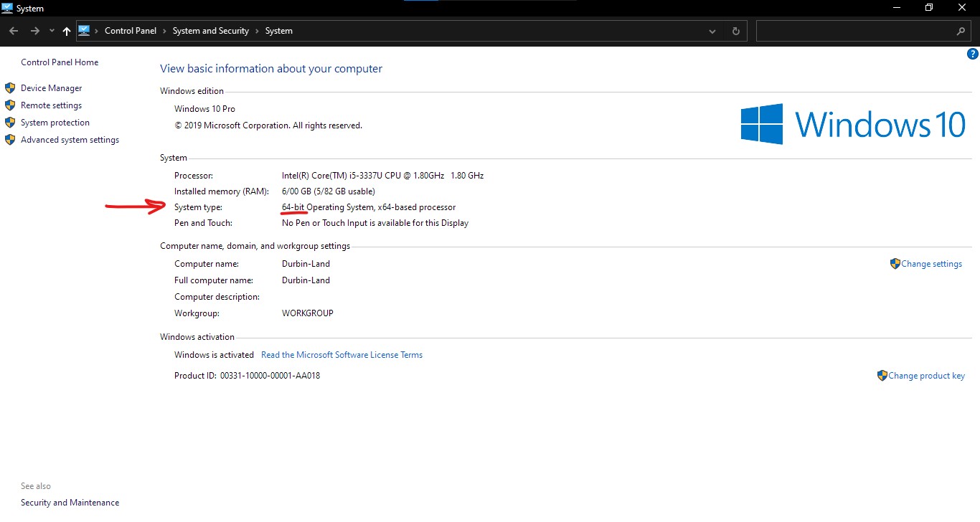Screen dimensions: 980x522
Task: Click the search magnifier icon
Action: 961,31
